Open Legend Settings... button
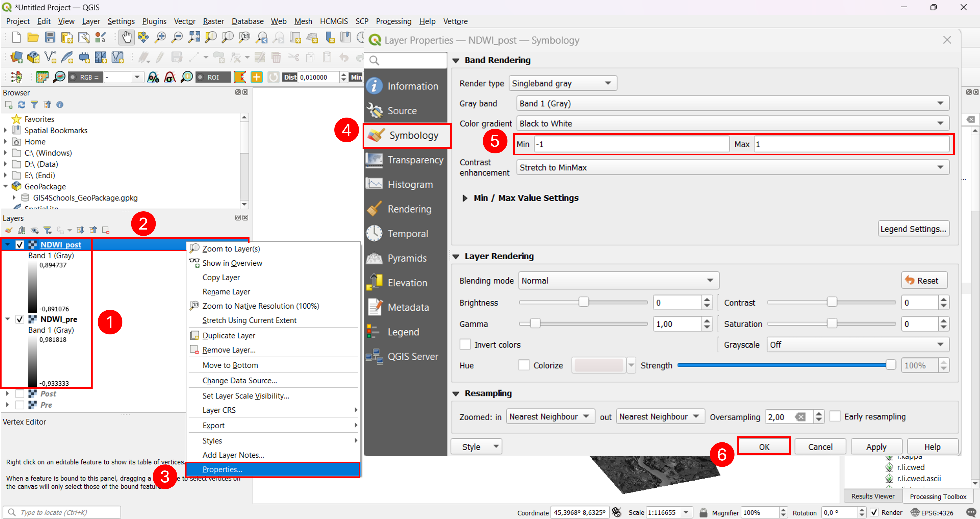The image size is (980, 519). coord(913,229)
